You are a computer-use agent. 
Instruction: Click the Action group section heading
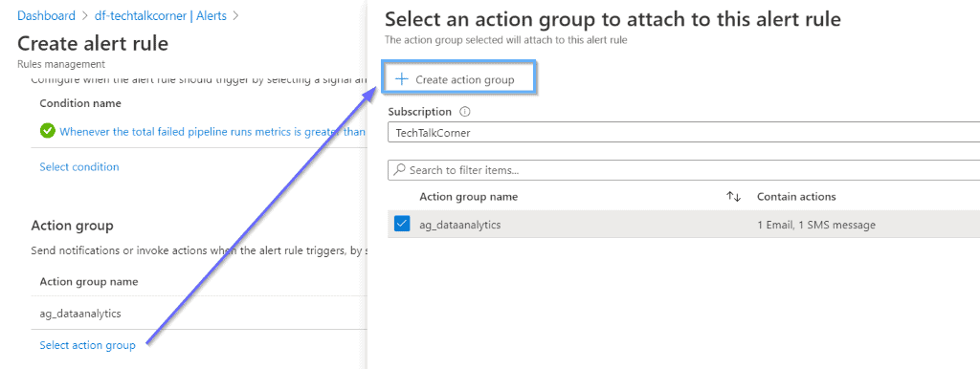(72, 226)
